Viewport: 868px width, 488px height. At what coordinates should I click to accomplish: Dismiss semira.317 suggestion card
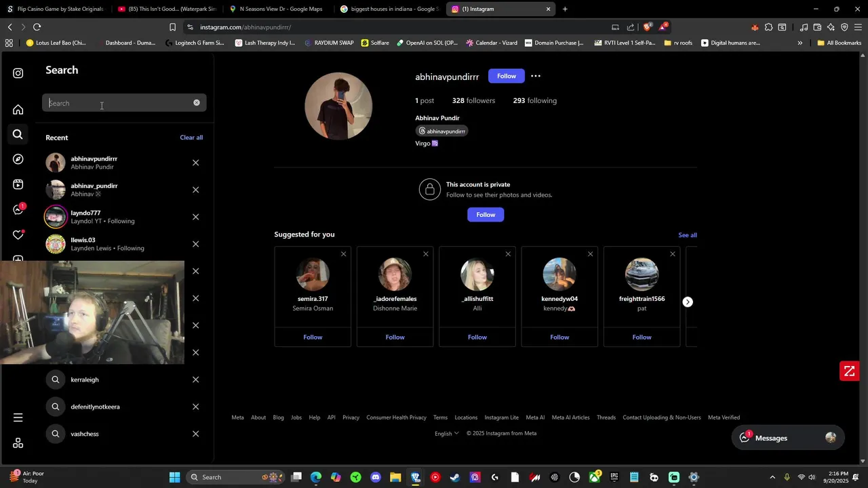click(x=343, y=254)
